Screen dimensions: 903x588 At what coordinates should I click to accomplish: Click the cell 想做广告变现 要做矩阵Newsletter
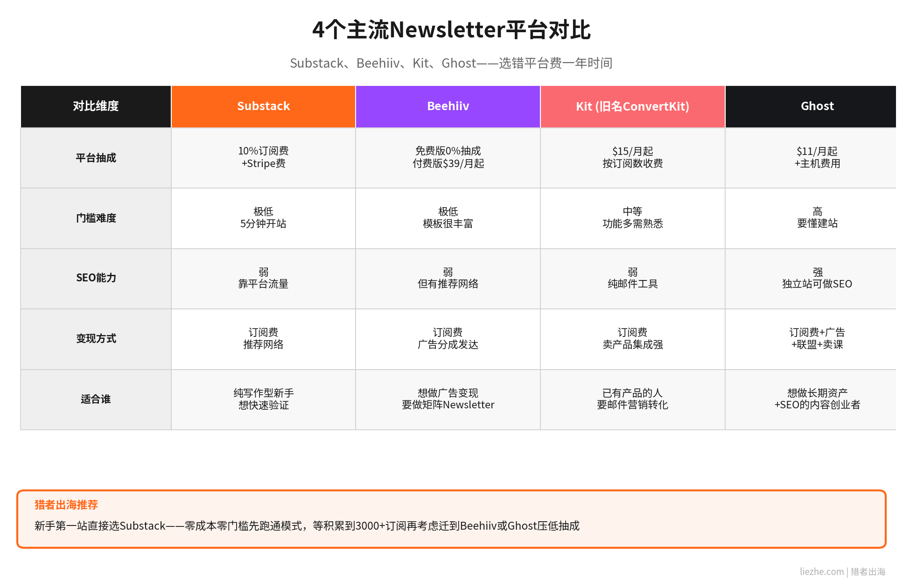coord(448,399)
